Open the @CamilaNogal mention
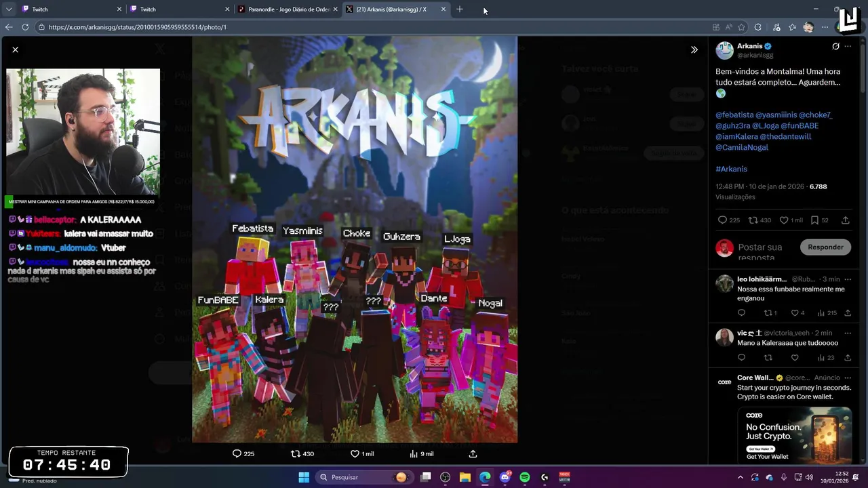Image resolution: width=868 pixels, height=488 pixels. (742, 147)
